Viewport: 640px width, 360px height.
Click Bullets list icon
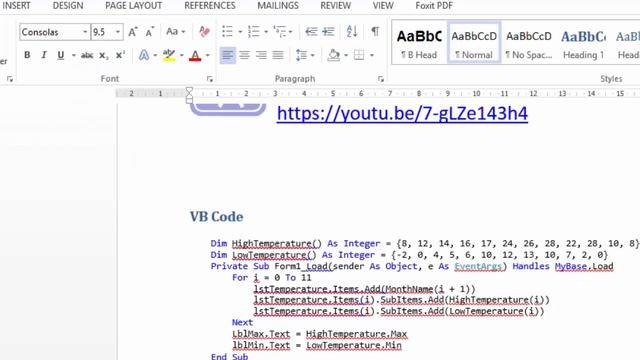click(x=227, y=31)
